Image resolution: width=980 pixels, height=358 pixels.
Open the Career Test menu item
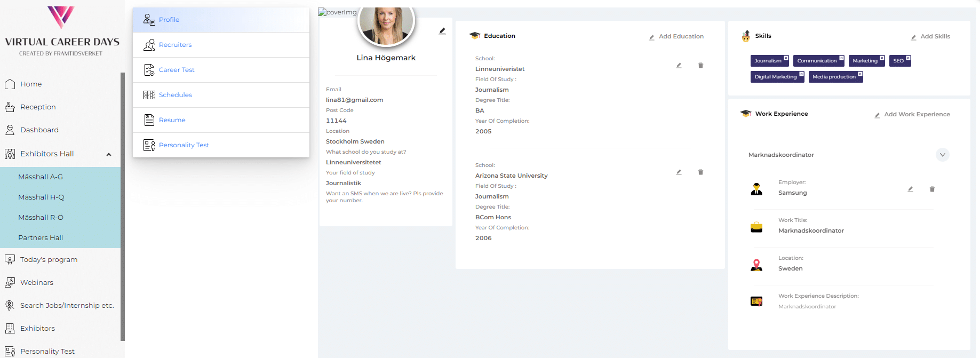pyautogui.click(x=177, y=70)
